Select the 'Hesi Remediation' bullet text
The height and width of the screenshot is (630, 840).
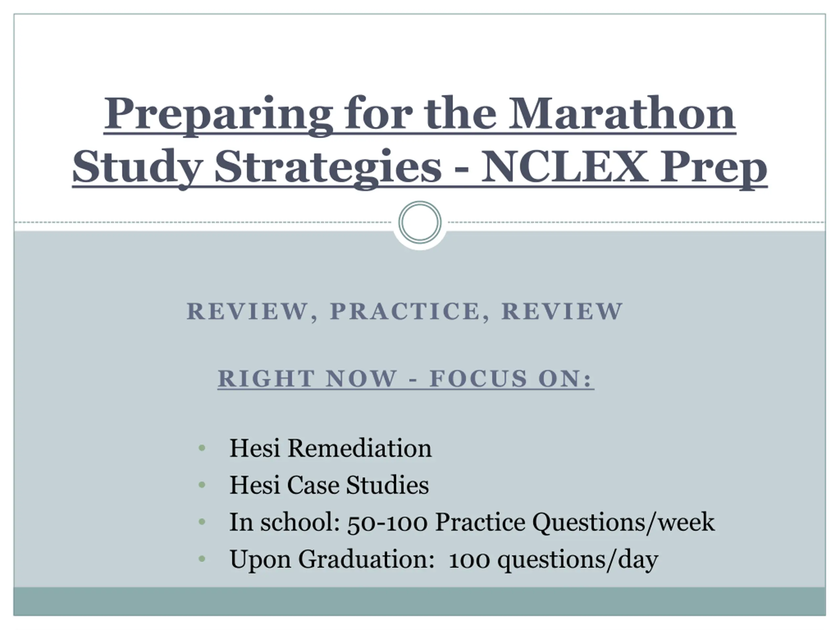pyautogui.click(x=330, y=449)
